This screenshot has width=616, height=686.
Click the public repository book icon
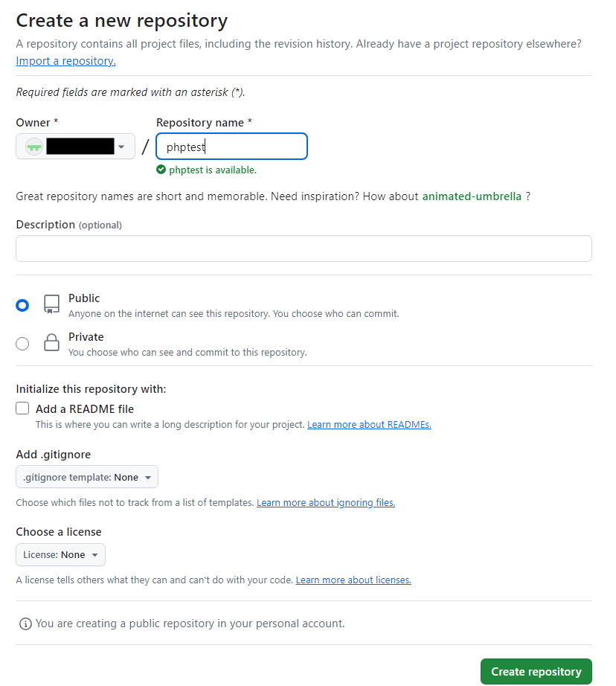(51, 304)
